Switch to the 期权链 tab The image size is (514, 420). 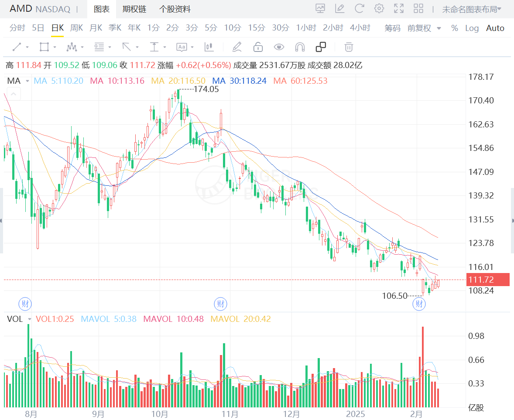(x=134, y=9)
